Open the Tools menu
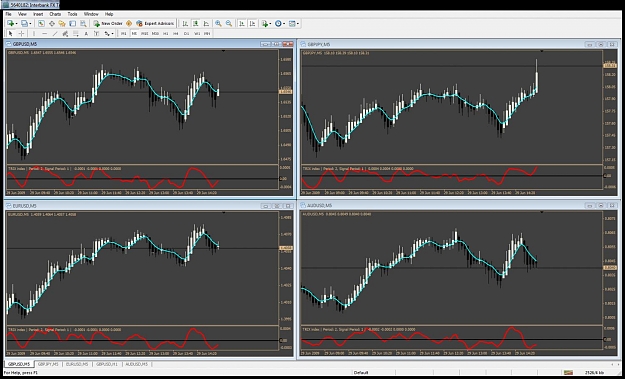625x379 pixels. [73, 14]
